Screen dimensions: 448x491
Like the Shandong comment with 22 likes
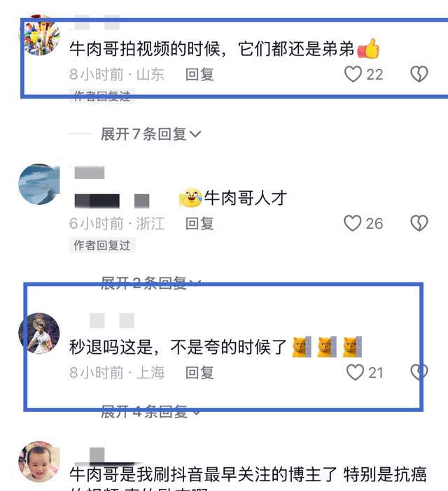click(353, 74)
